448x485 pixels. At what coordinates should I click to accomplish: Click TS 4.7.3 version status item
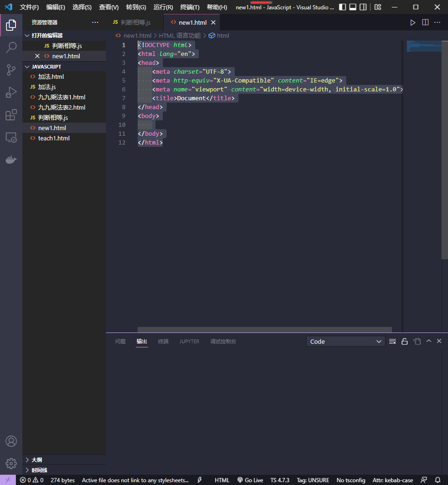tap(280, 480)
